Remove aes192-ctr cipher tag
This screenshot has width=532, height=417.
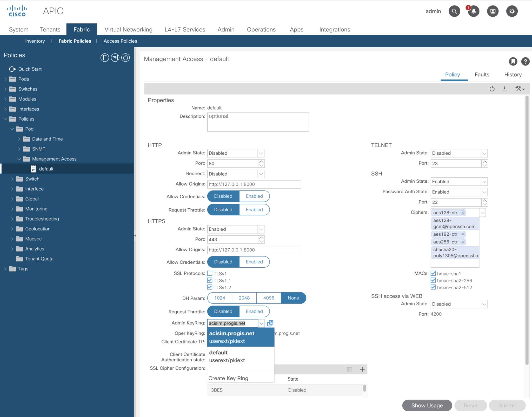(463, 234)
